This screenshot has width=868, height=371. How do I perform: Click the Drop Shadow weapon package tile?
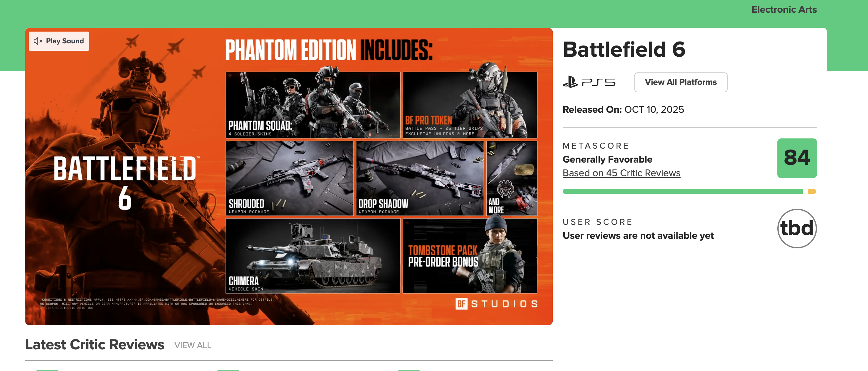point(419,178)
